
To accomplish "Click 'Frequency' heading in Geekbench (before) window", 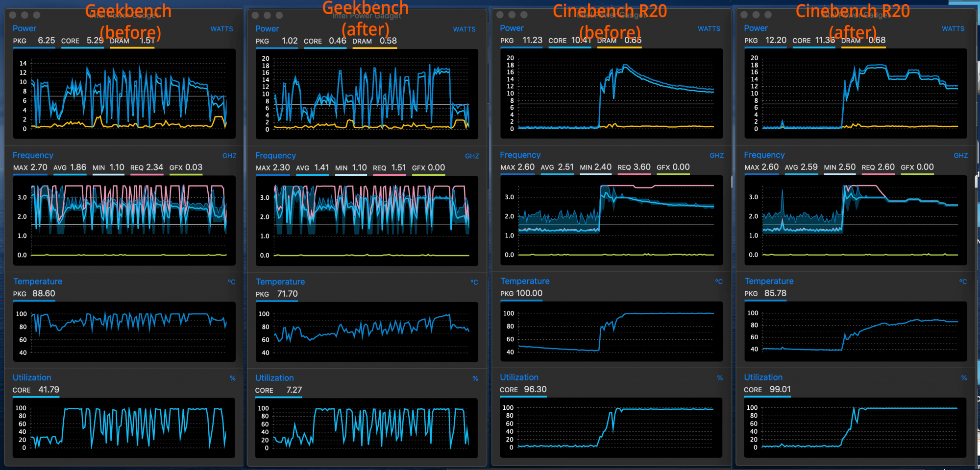I will 33,155.
